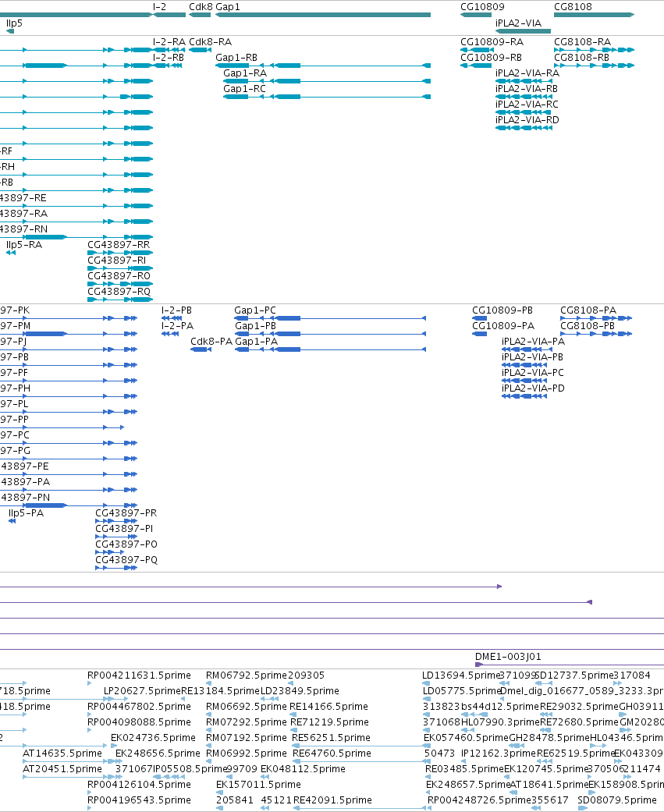
Task: Click the CG10809-PA protein label
Action: 503,326
